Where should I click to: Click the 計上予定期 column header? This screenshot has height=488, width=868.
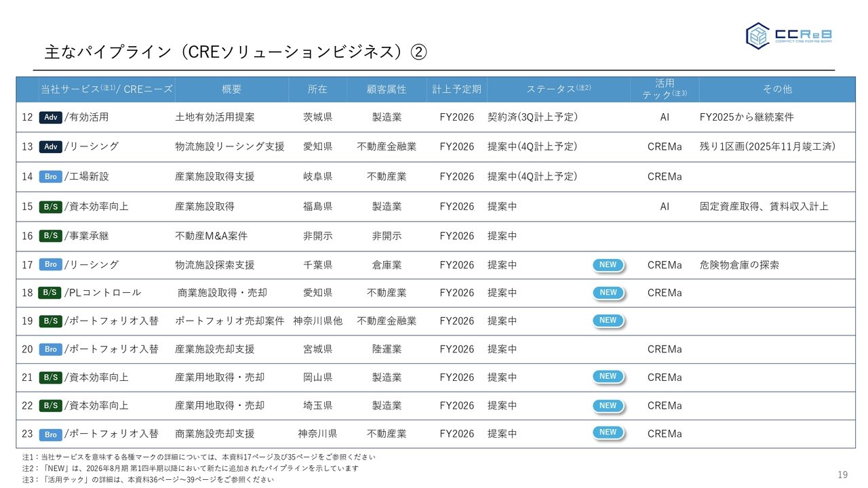point(456,89)
